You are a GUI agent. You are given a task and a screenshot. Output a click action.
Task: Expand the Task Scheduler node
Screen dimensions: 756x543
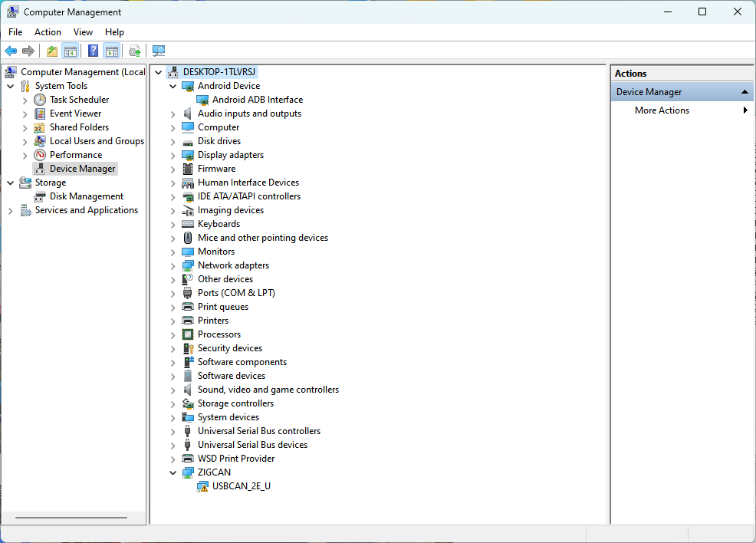point(25,100)
